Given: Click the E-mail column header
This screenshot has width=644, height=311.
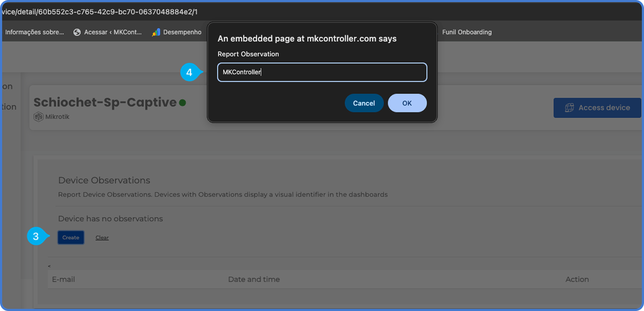Looking at the screenshot, I should point(63,279).
